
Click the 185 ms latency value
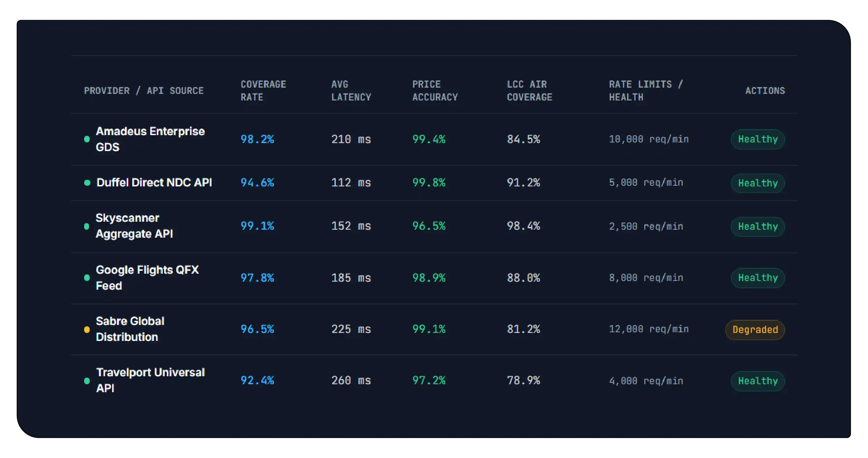[351, 278]
